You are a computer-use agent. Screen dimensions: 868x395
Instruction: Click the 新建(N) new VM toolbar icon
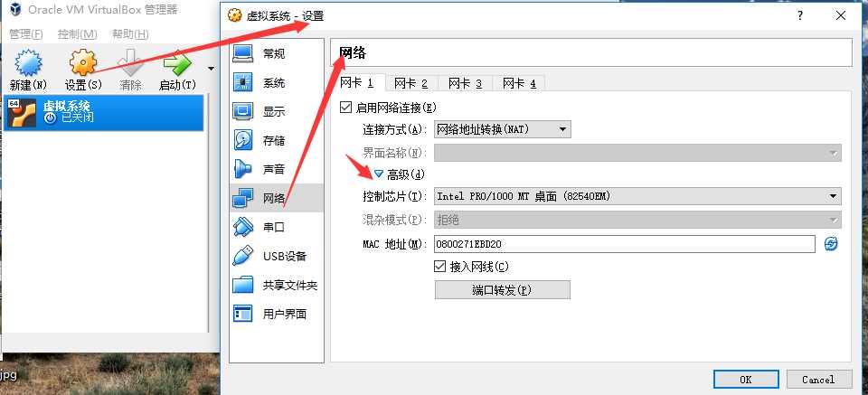pyautogui.click(x=28, y=62)
